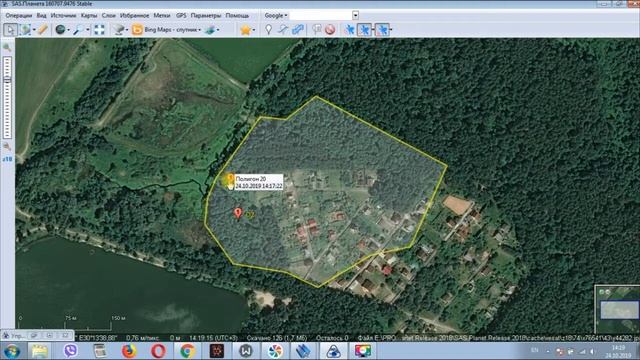640x360 pixels.
Task: Click the red hide-all-marks icon
Action: (x=330, y=29)
